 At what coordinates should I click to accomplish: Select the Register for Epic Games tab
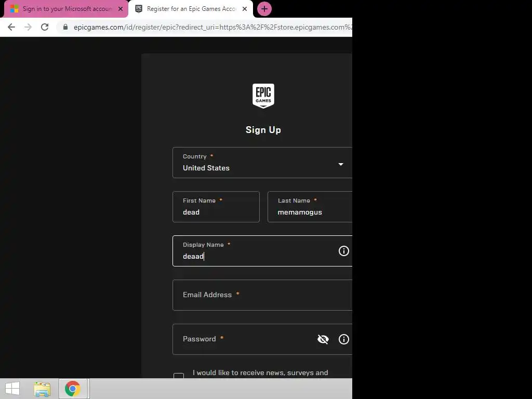coord(191,9)
